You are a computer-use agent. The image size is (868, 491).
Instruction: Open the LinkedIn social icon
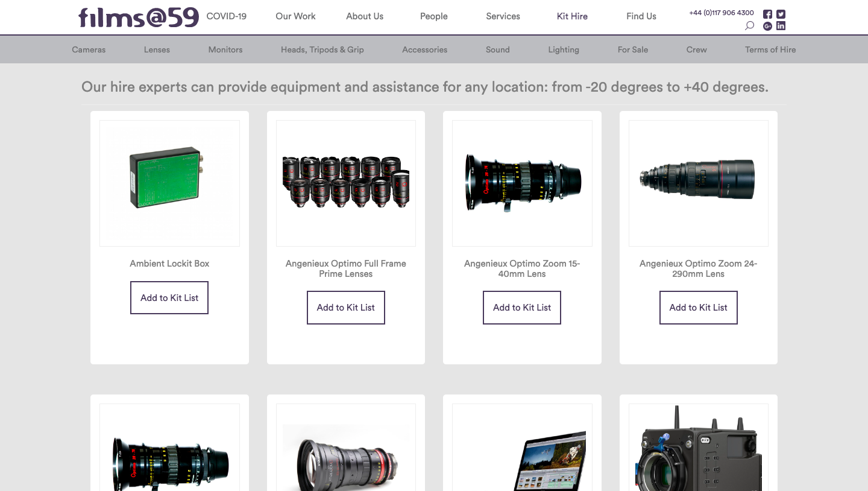[781, 26]
